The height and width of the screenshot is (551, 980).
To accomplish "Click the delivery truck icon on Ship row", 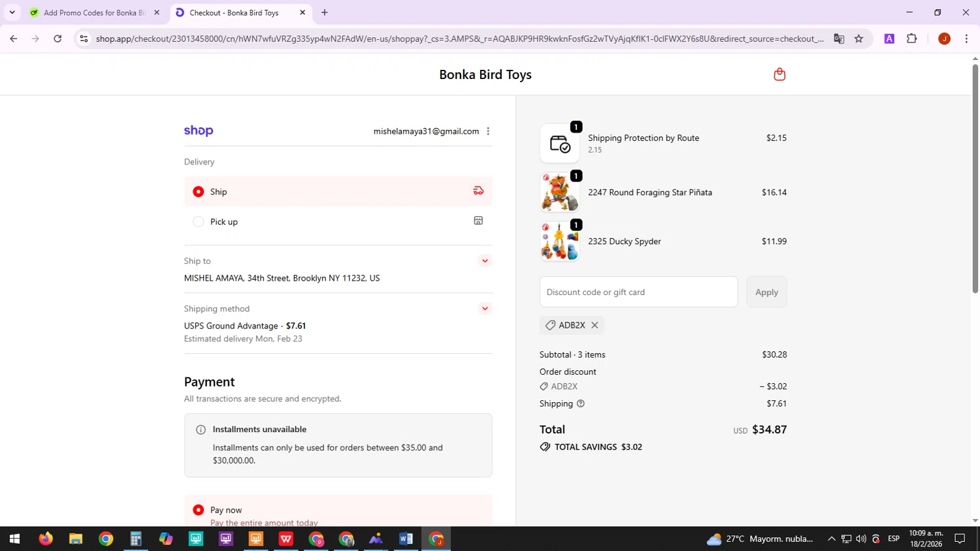I will point(478,191).
